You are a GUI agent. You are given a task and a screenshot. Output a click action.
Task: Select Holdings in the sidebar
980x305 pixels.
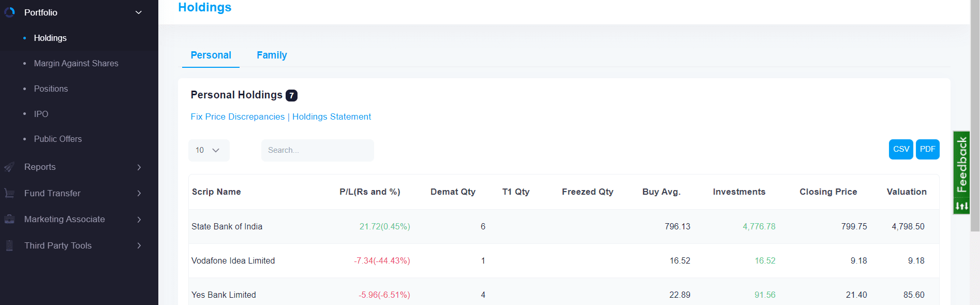(50, 38)
